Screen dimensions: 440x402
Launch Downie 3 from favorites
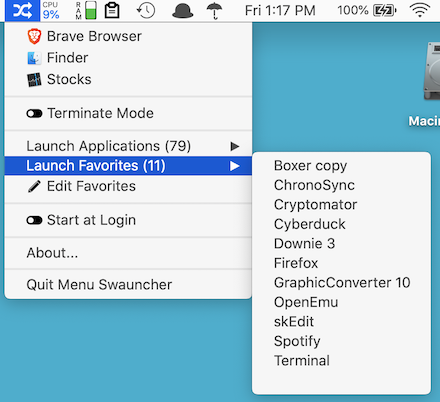(x=341, y=244)
